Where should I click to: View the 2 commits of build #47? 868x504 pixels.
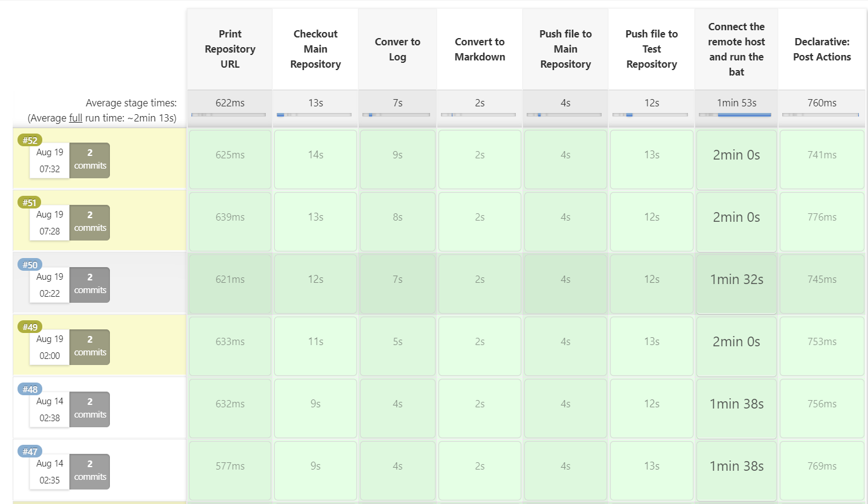[x=90, y=471]
